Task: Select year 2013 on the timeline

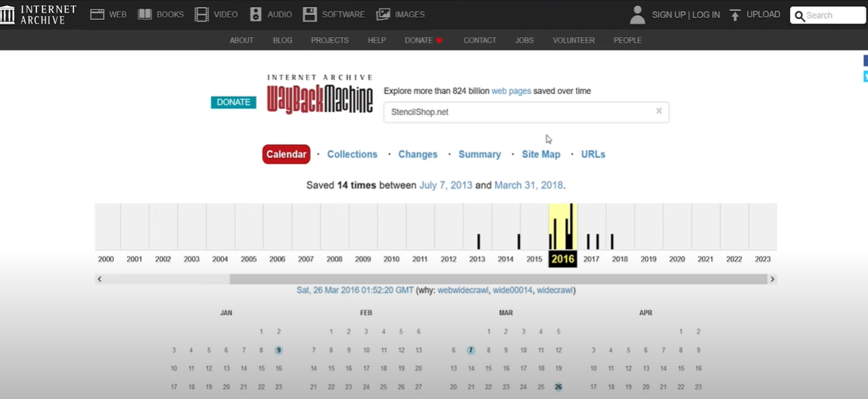Action: pyautogui.click(x=478, y=259)
